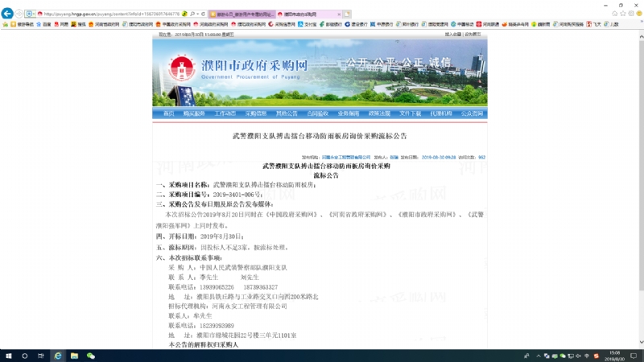
Task: Click the publish date 2019-08-30 09:28
Action: pos(438,157)
